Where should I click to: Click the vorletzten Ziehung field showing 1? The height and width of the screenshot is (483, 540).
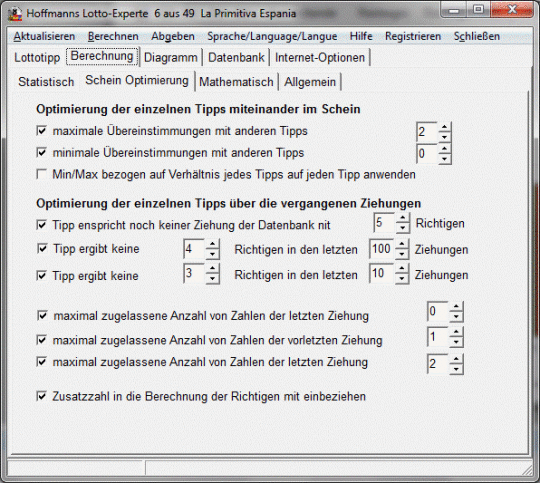point(438,337)
